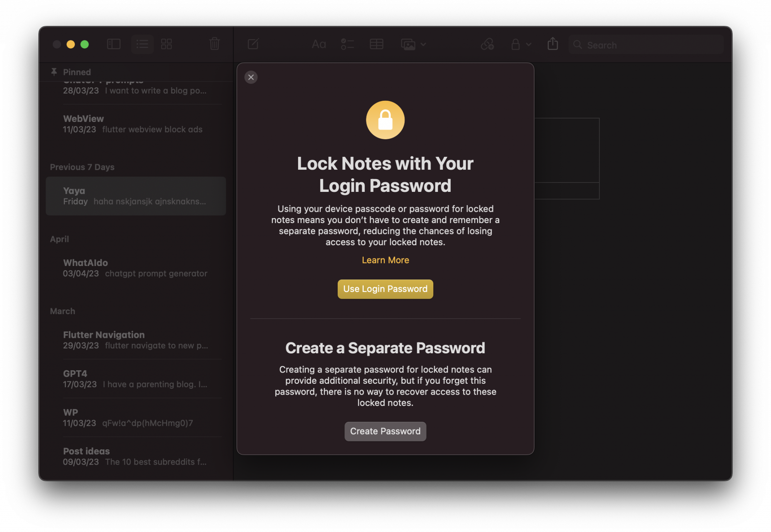Switch to gallery view
The height and width of the screenshot is (532, 771).
tap(166, 44)
